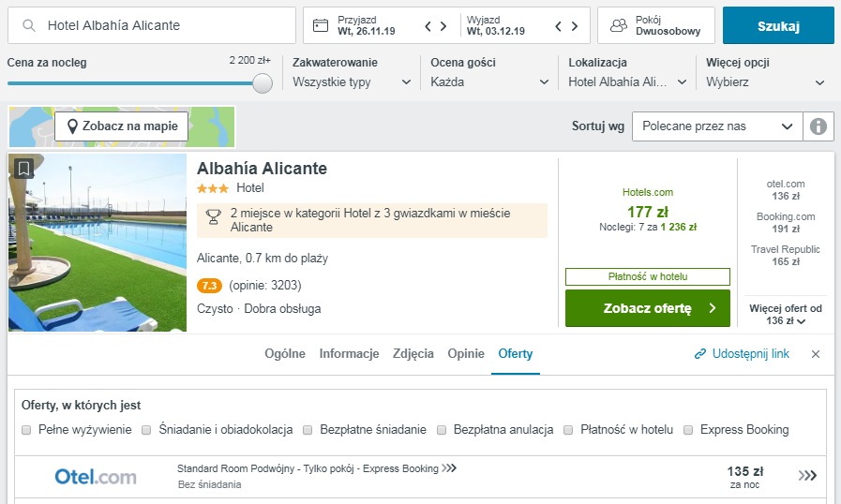Click the Udostępnij link option
Viewport: 841px width, 504px height.
[x=742, y=353]
